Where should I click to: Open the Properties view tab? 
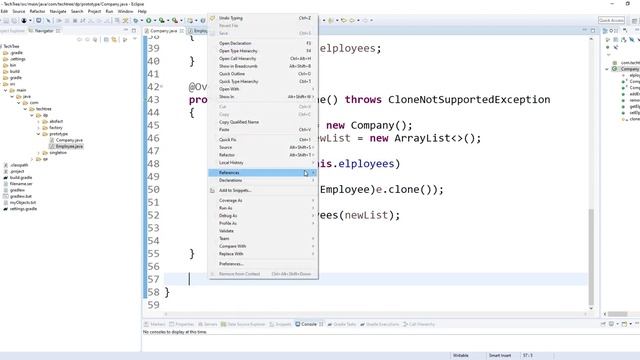[182, 324]
